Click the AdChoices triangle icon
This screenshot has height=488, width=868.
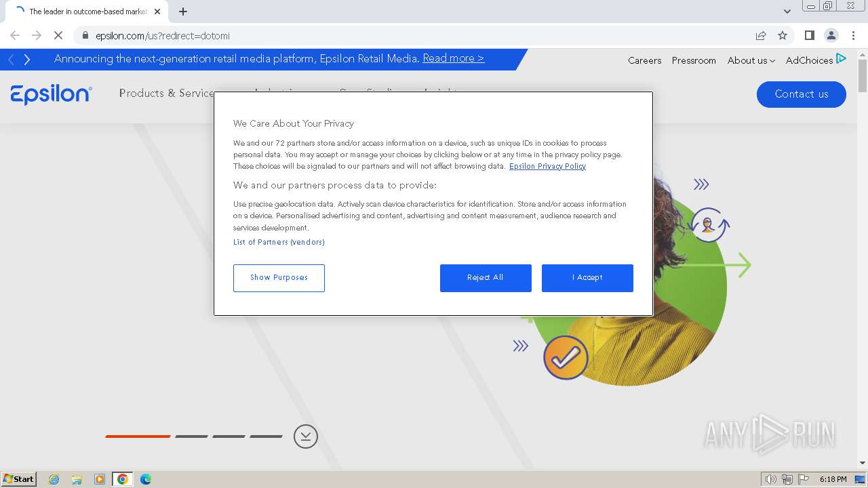pos(841,58)
